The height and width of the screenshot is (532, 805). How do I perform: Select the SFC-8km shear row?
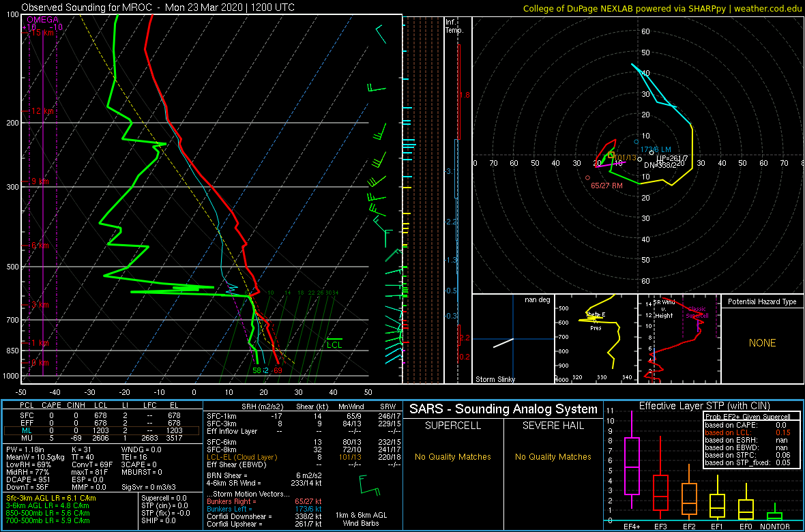[x=303, y=449]
